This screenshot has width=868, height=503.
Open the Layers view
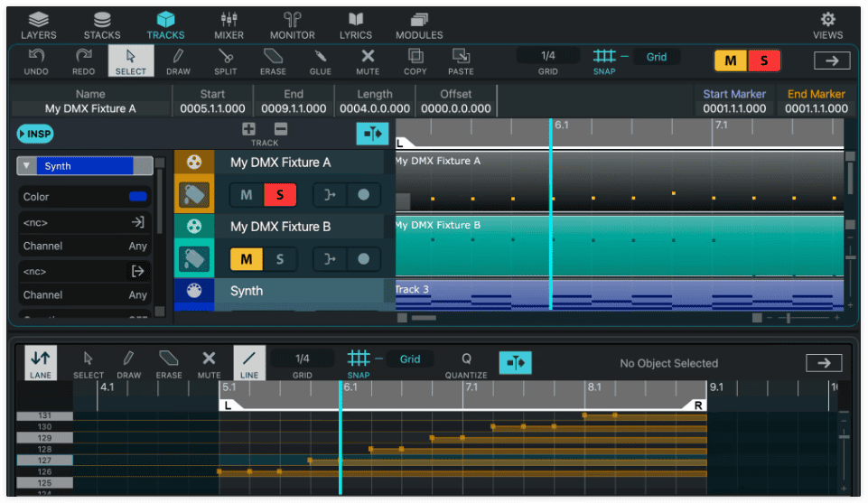pos(38,26)
